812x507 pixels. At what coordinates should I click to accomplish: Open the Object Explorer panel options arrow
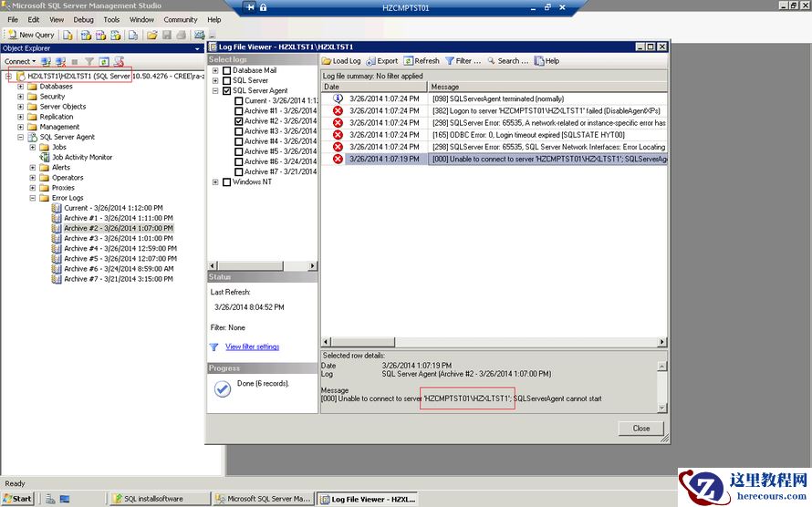197,48
